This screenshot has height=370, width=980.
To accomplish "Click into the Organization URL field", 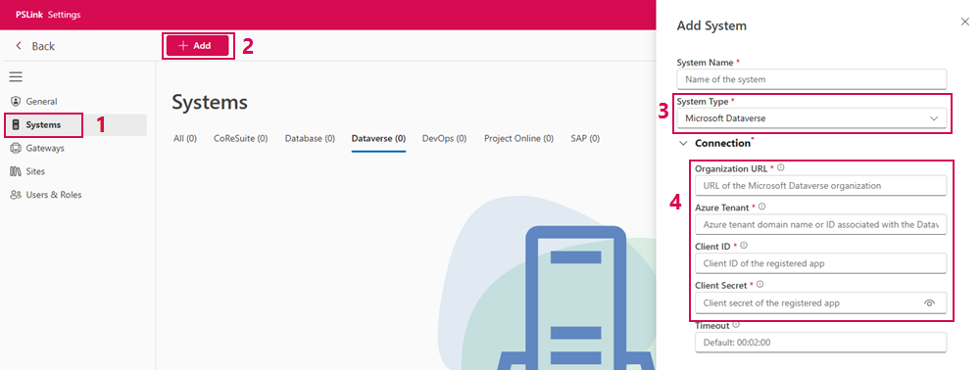I will (820, 185).
